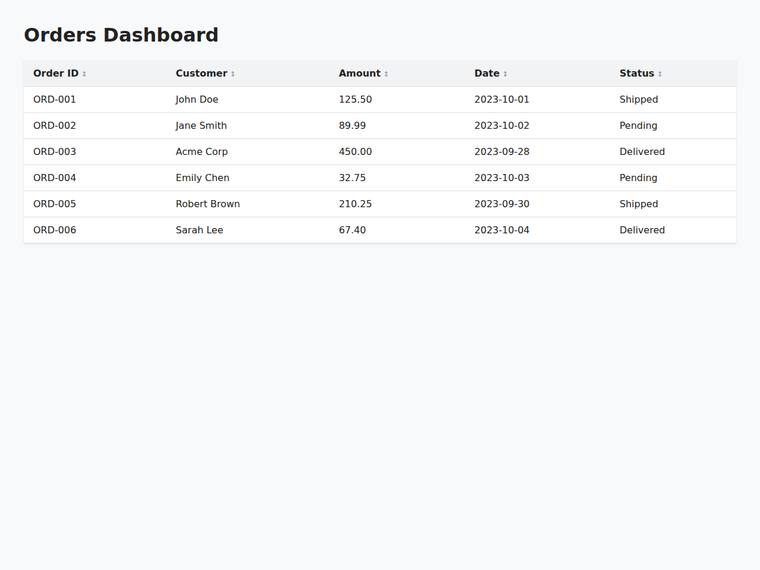Select order ID ORD-006
The height and width of the screenshot is (570, 760).
(54, 230)
